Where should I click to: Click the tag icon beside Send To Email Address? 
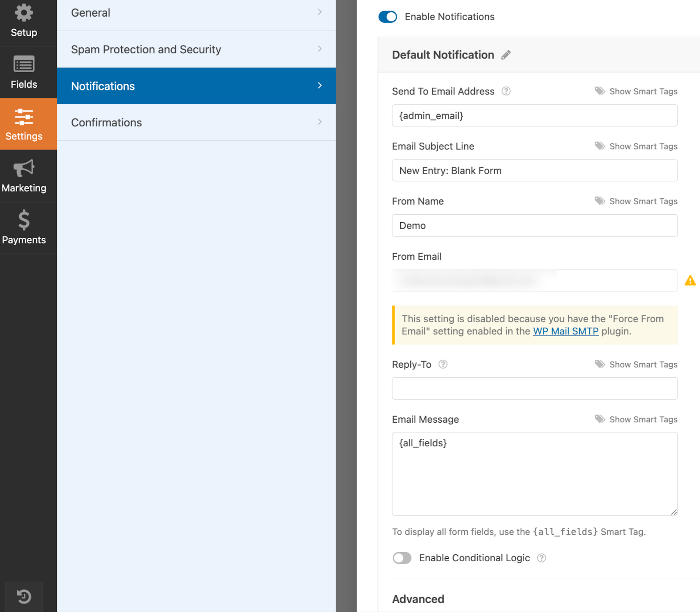pyautogui.click(x=599, y=91)
